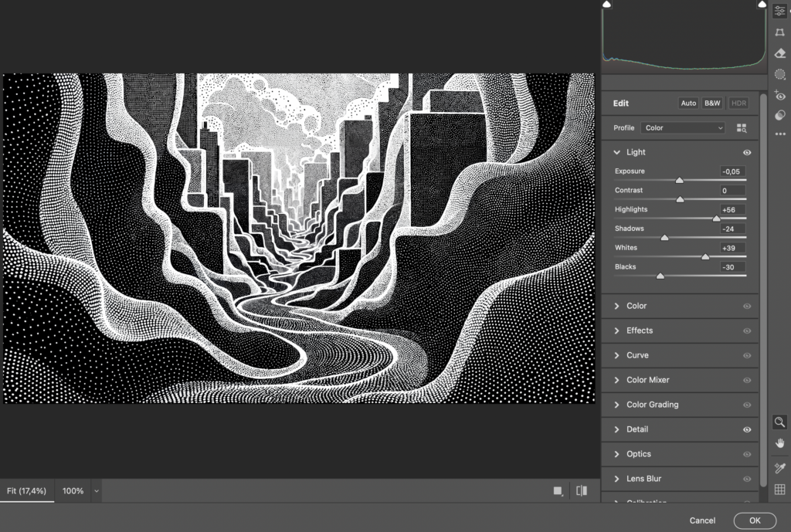The height and width of the screenshot is (532, 791).
Task: Activate the Hand pan tool
Action: tap(779, 443)
